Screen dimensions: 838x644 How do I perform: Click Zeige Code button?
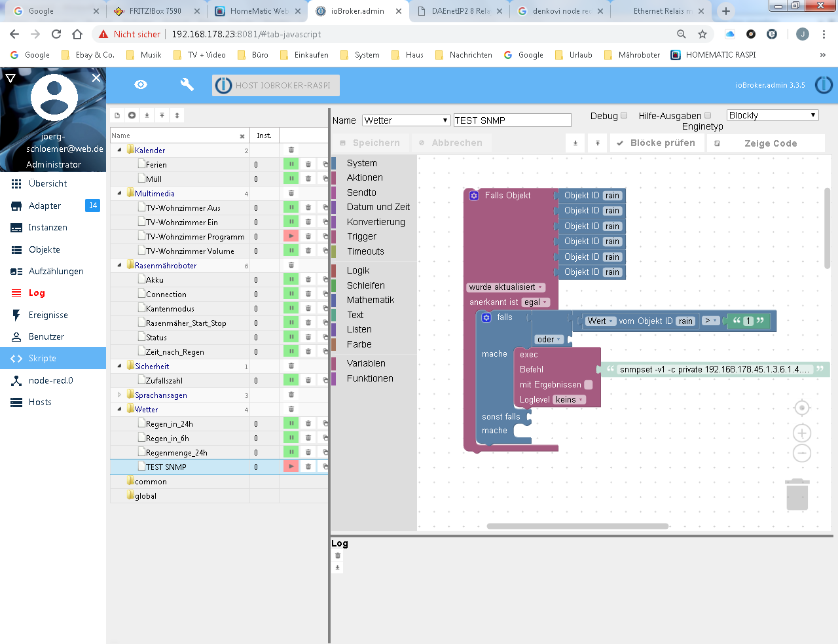click(765, 143)
